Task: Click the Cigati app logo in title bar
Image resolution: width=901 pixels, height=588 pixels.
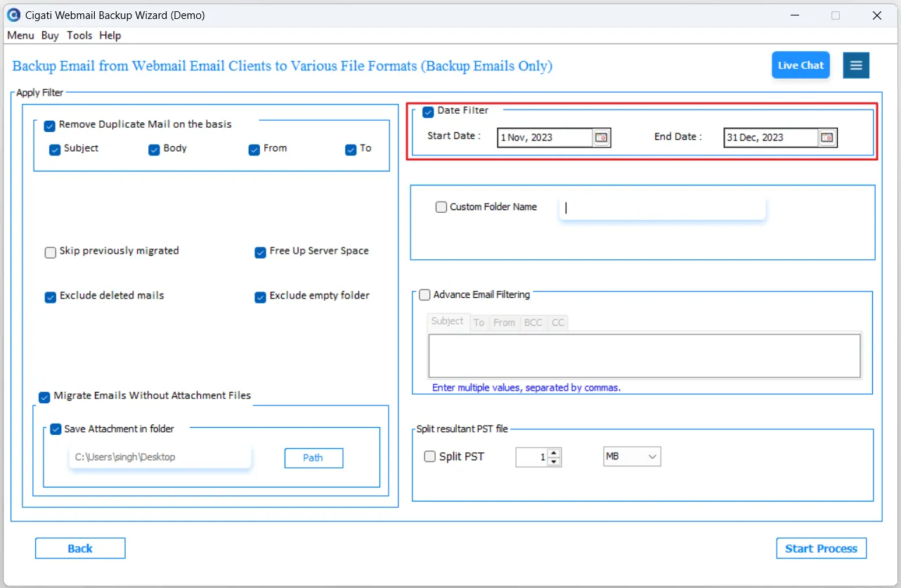Action: [13, 15]
